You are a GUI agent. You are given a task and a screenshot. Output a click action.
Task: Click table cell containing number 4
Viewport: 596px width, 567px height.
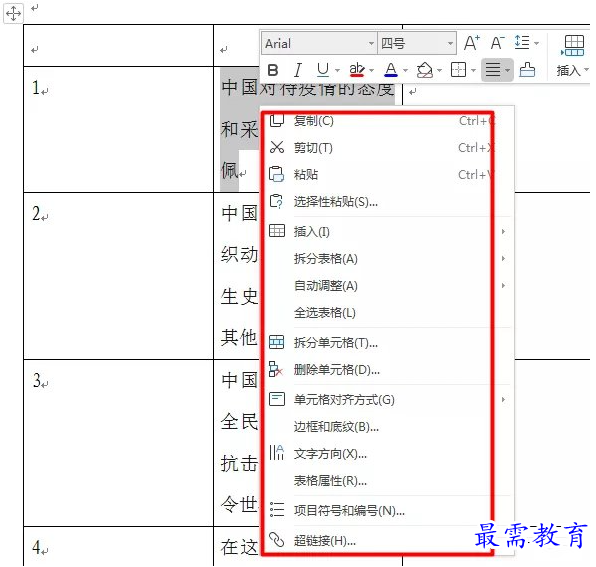pos(119,546)
